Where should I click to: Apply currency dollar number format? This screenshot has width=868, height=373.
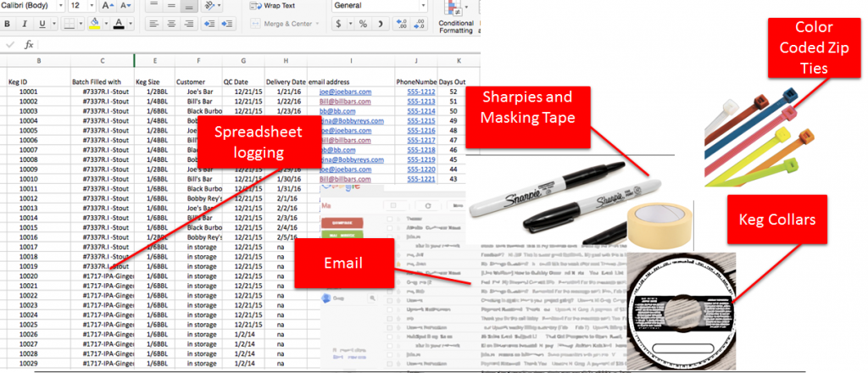coord(337,24)
